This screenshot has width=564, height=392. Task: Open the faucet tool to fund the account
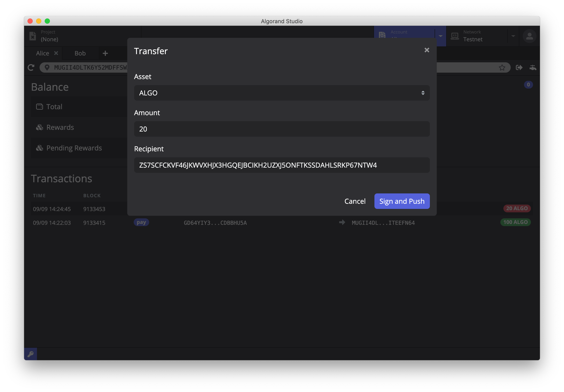coord(533,67)
